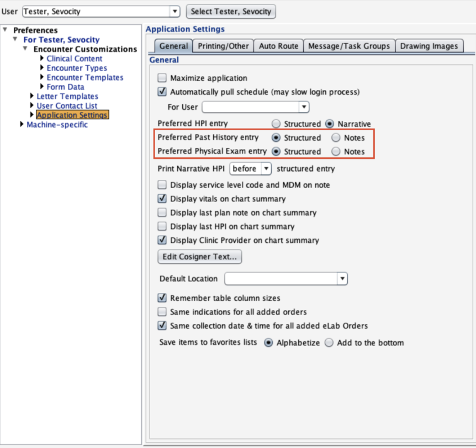Select Letter Templates in the tree

coord(67,97)
